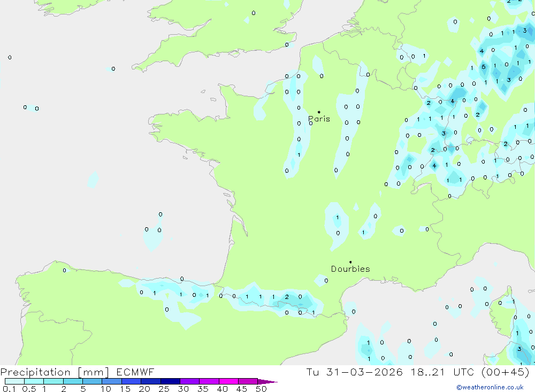Pick the 35 to 40 mm legend swatch
The height and width of the screenshot is (392, 535).
[209, 381]
